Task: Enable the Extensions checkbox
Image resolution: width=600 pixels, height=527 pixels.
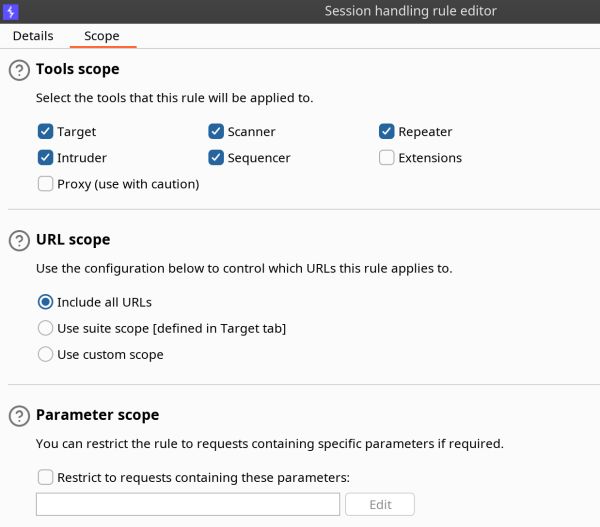Action: coord(387,158)
